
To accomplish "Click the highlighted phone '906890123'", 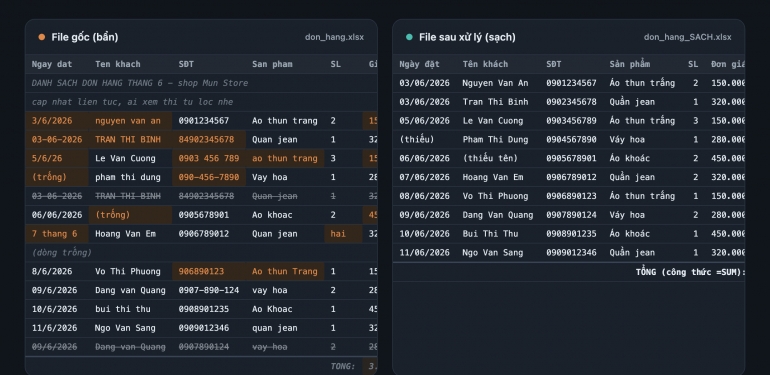I will 209,271.
